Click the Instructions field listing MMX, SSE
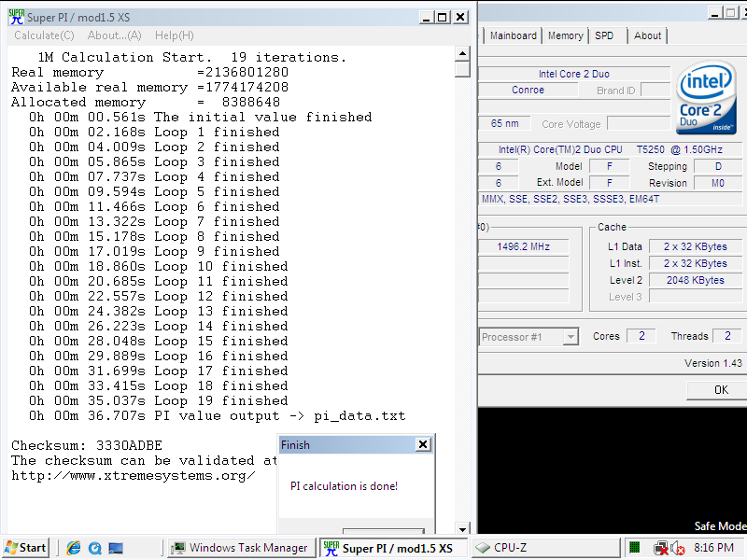This screenshot has width=747, height=560. point(611,199)
